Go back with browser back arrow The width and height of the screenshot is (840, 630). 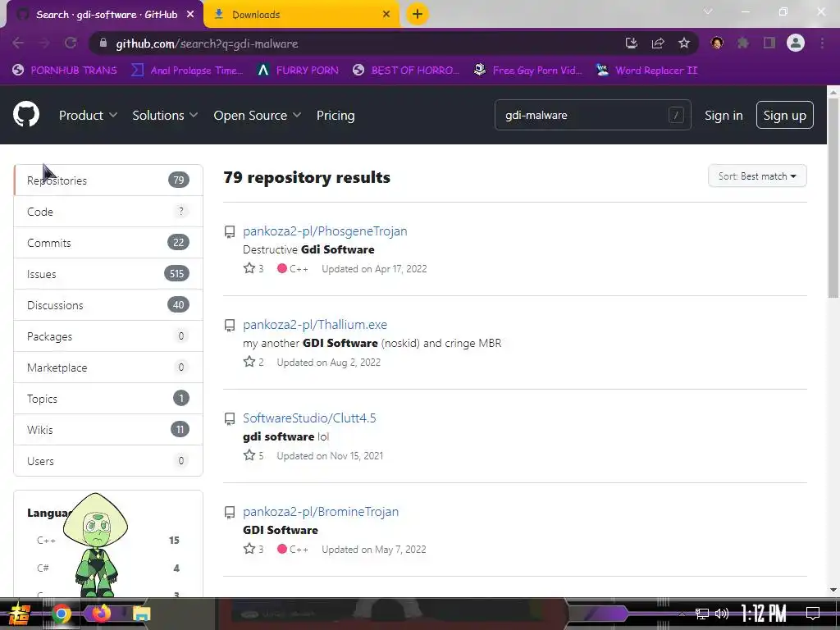18,43
